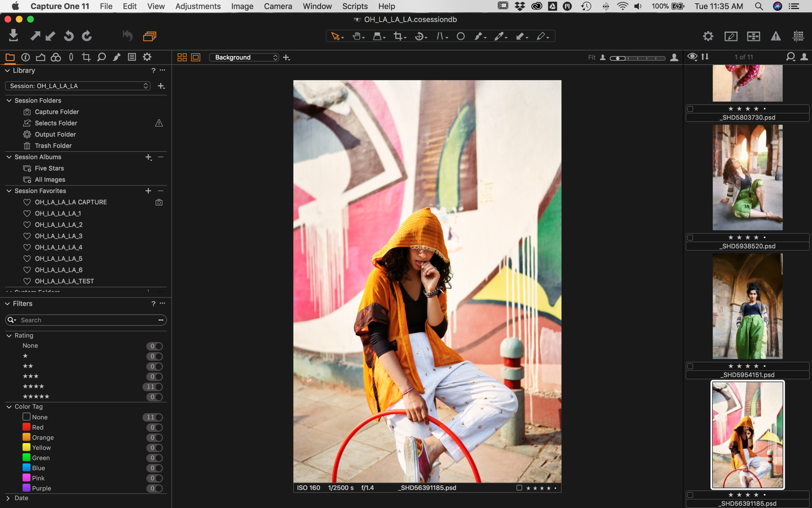
Task: Adjust the viewer zoom slider
Action: [x=638, y=58]
